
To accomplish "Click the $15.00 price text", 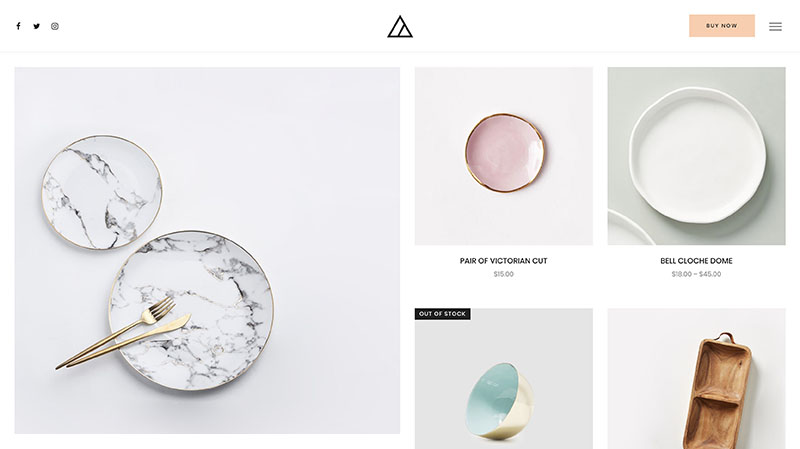I will (x=504, y=274).
